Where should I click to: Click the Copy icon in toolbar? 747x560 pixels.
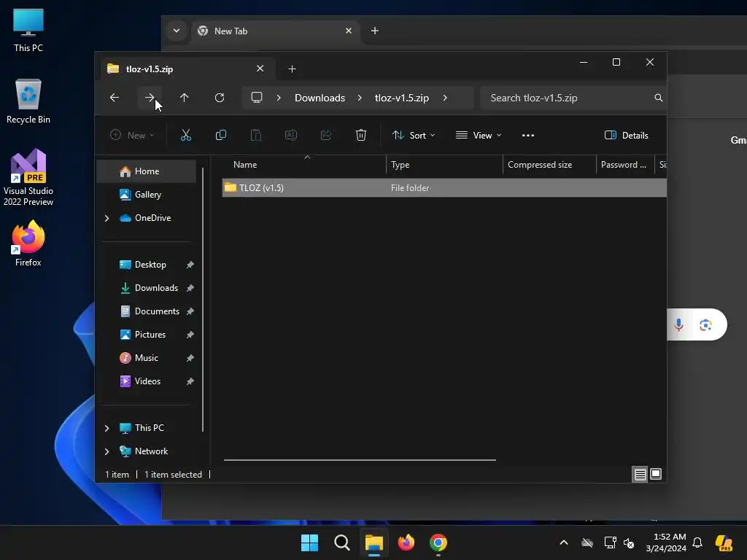(220, 135)
